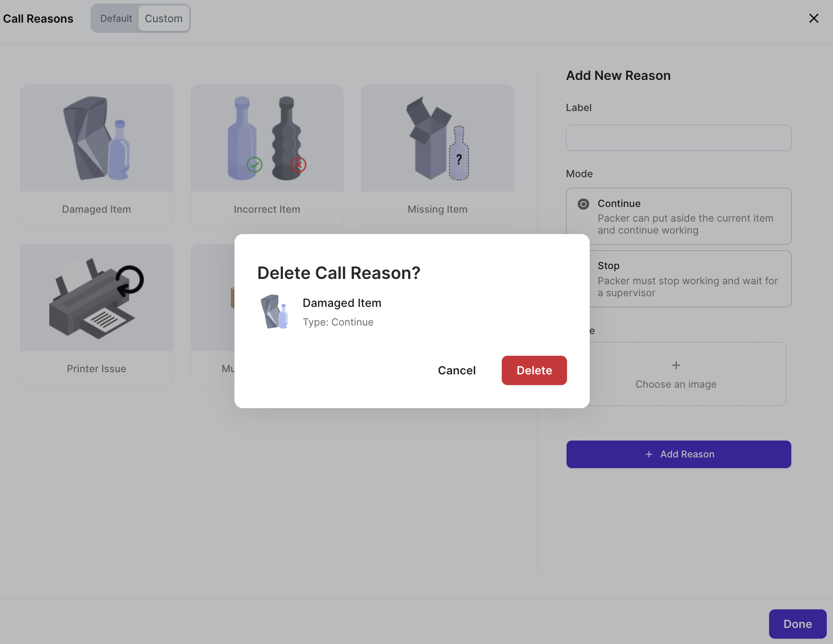The height and width of the screenshot is (644, 833).
Task: Click the Add Reason button
Action: [x=678, y=454]
